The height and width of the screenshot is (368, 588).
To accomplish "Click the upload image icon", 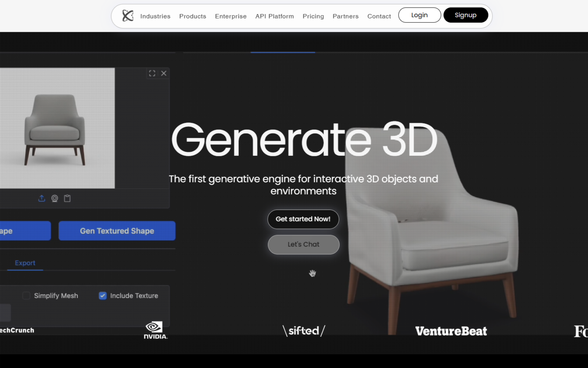I will pyautogui.click(x=42, y=198).
